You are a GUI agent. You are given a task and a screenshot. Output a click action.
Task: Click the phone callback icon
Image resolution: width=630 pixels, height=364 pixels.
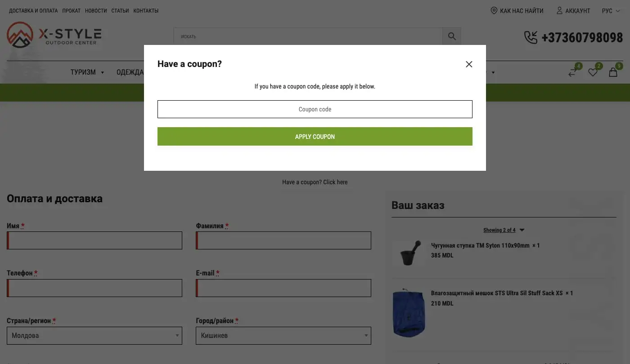[x=531, y=37]
